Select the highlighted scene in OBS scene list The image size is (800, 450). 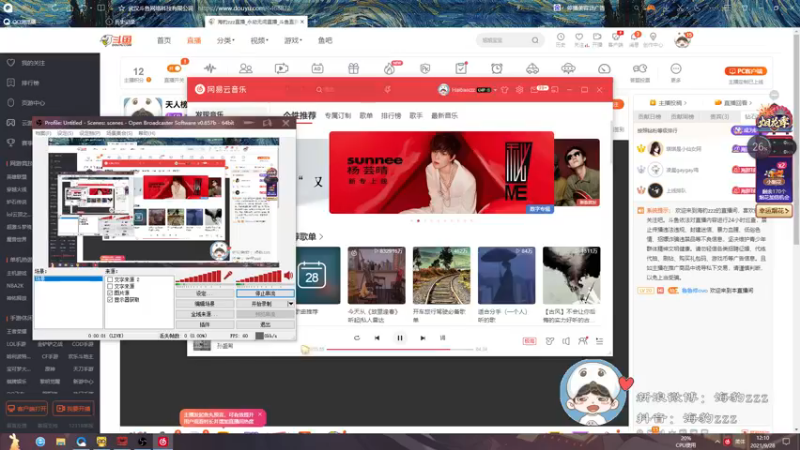pyautogui.click(x=68, y=279)
